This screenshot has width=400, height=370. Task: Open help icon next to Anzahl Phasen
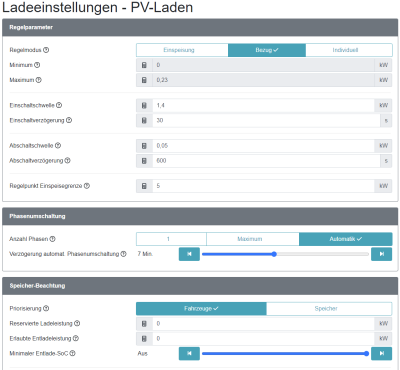[53, 239]
